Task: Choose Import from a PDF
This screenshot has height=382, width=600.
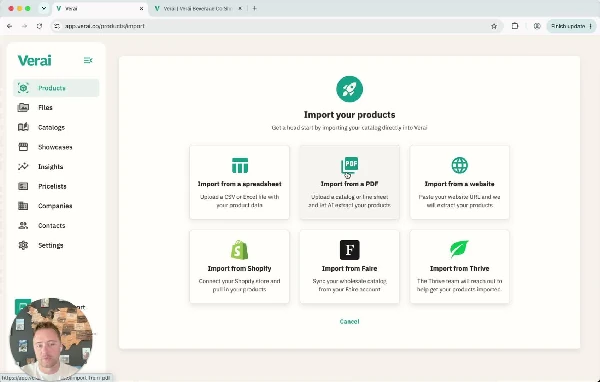Action: tap(349, 182)
